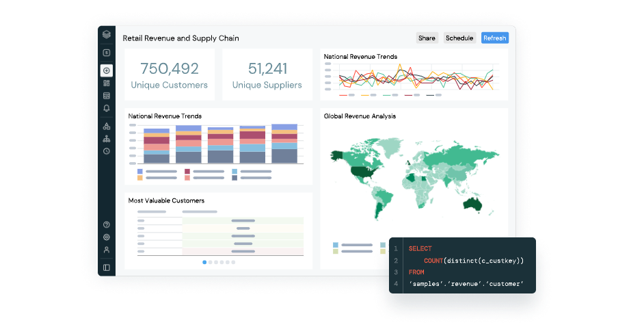Open the user profile icon
This screenshot has width=644, height=327.
pyautogui.click(x=106, y=250)
